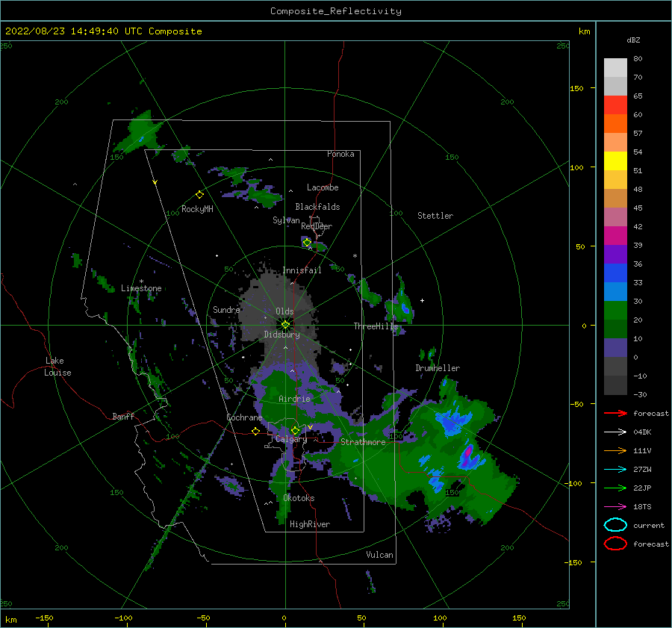Click the Cochrane town label
Image resolution: width=672 pixels, height=628 pixels.
click(244, 417)
